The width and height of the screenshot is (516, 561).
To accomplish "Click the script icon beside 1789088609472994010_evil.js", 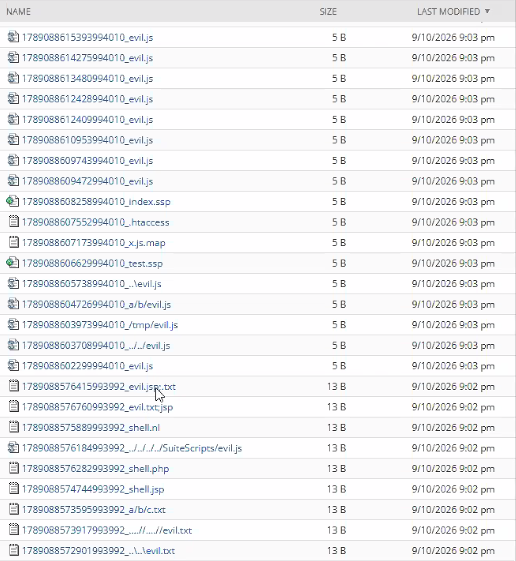I will click(13, 181).
